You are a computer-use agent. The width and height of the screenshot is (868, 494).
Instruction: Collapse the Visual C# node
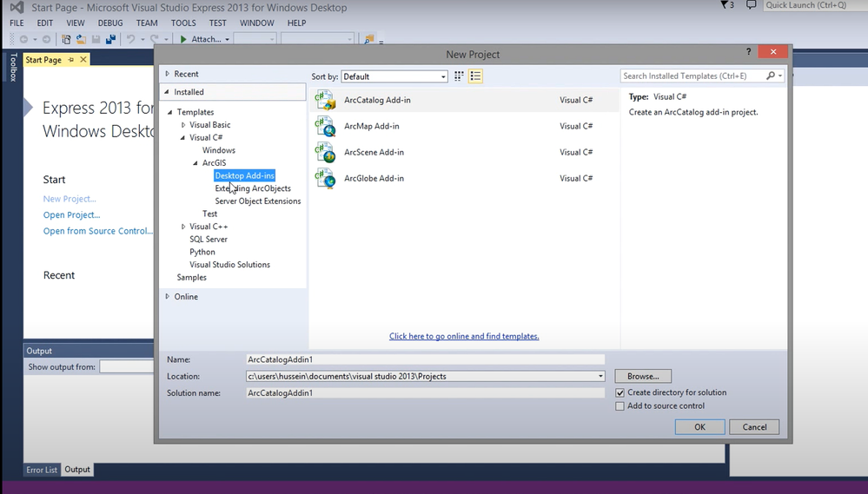pos(182,138)
